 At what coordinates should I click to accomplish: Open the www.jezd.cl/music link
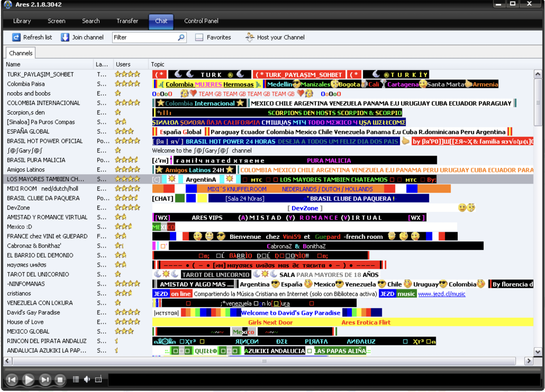tap(442, 294)
